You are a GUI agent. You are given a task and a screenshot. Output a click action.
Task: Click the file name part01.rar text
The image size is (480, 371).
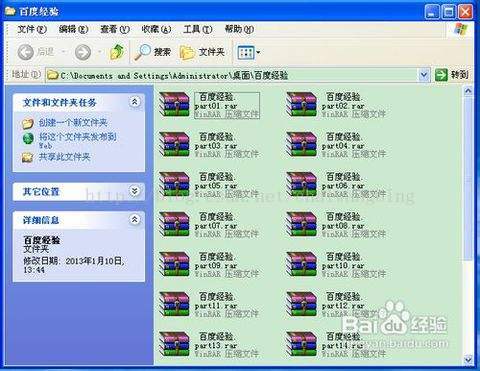point(216,106)
